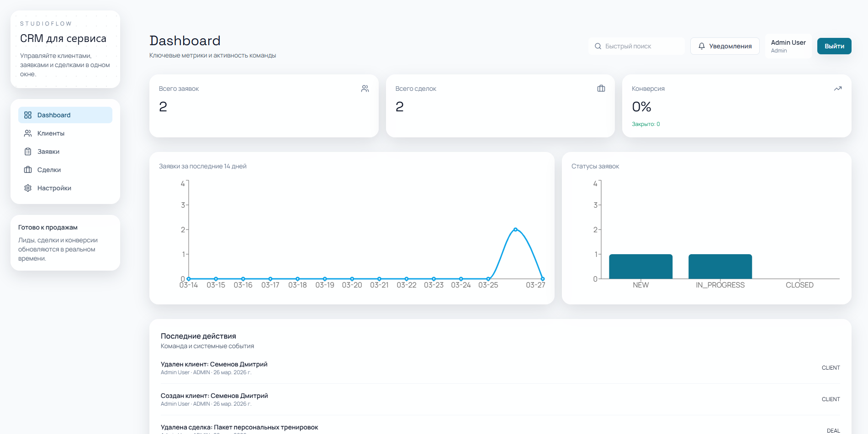This screenshot has width=868, height=434.
Task: Open Настройки via the gear icon
Action: pyautogui.click(x=27, y=188)
